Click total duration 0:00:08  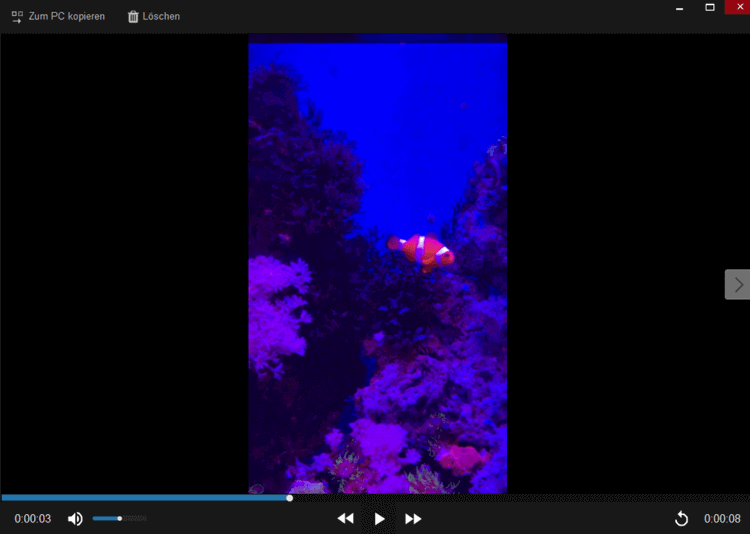click(x=722, y=519)
